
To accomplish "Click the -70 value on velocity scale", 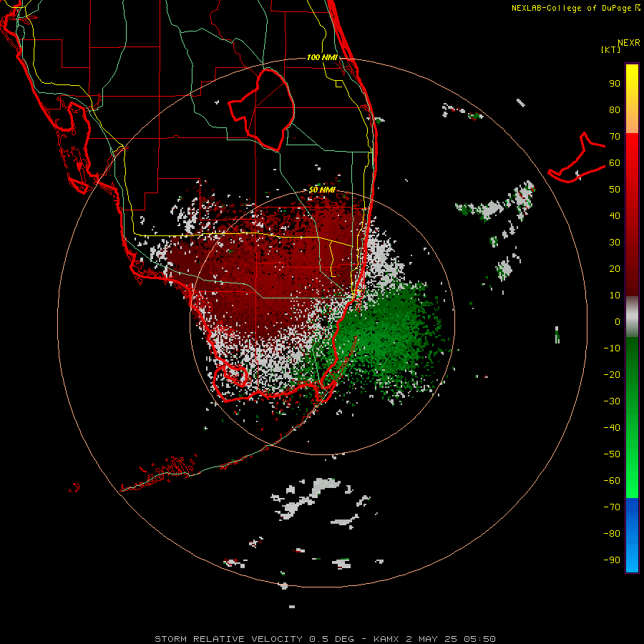I will 612,507.
